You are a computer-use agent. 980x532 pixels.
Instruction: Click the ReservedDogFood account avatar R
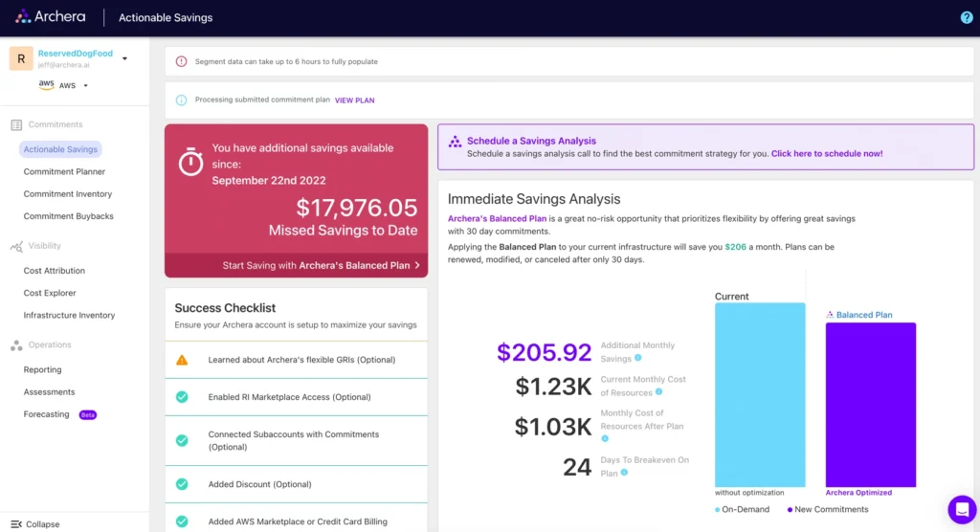coord(21,58)
